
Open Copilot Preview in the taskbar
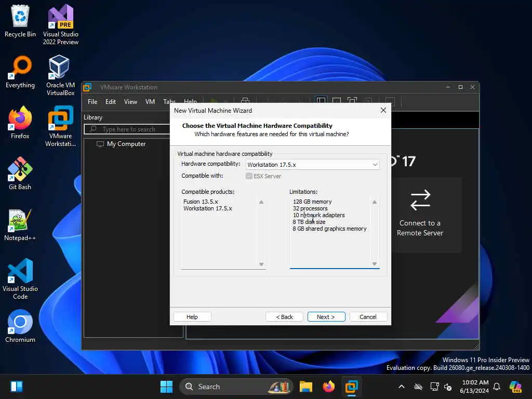coord(515,387)
